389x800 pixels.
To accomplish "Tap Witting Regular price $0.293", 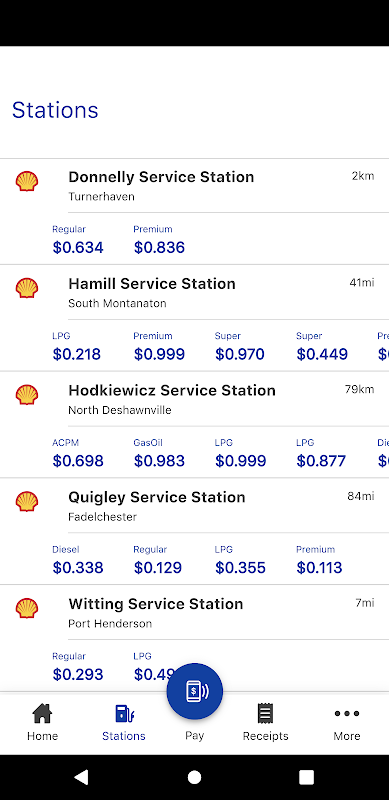I will 78,674.
